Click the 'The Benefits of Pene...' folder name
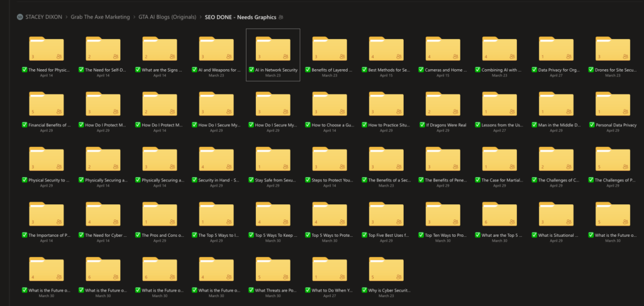Image resolution: width=644 pixels, height=306 pixels. (x=446, y=180)
